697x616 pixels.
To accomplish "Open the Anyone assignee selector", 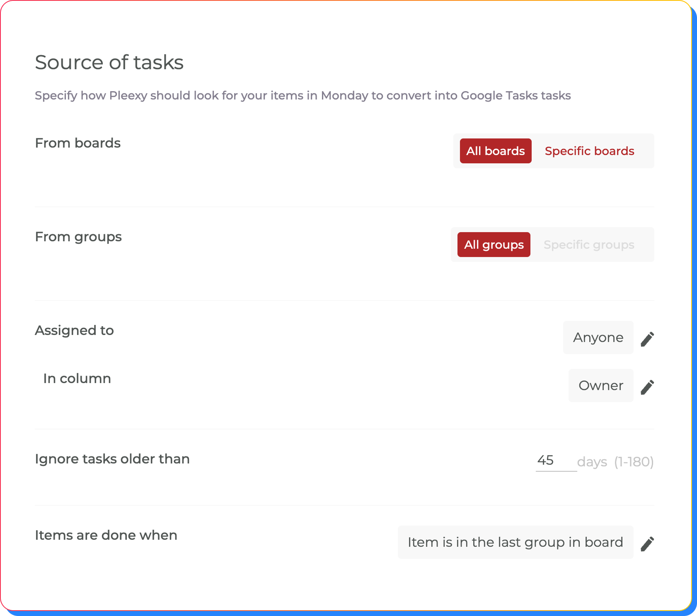I will tap(598, 337).
